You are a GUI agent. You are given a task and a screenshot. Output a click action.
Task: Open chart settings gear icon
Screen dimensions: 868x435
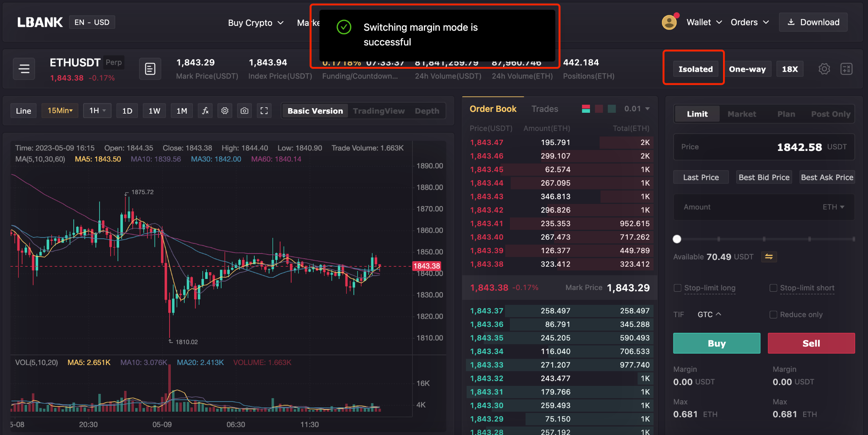tap(225, 111)
